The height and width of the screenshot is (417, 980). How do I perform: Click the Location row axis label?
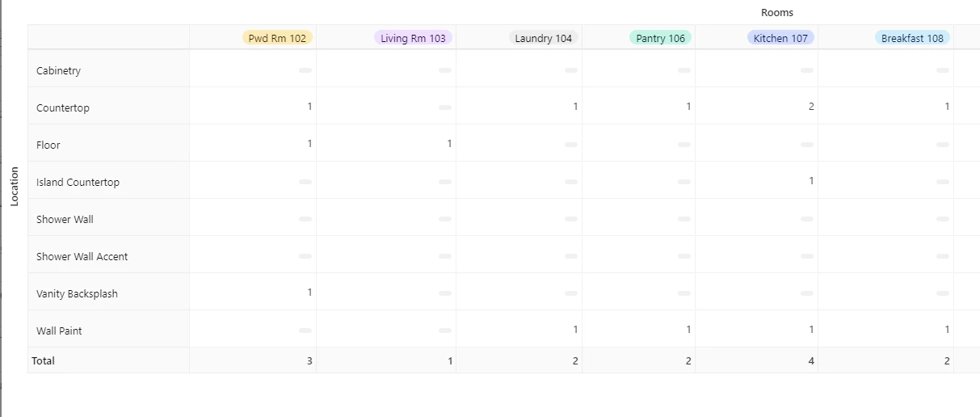[x=14, y=186]
